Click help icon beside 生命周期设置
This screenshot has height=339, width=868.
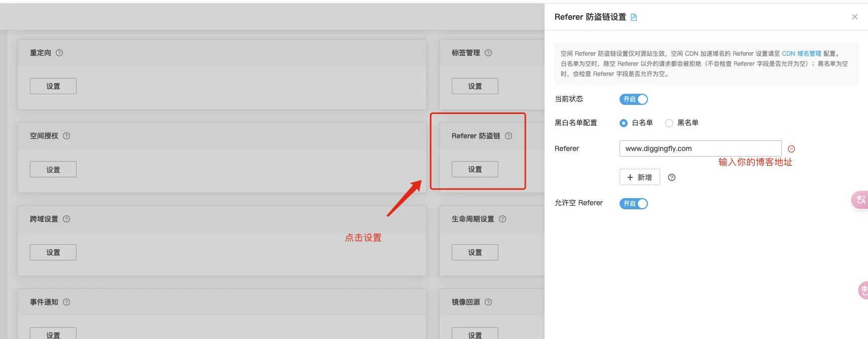pyautogui.click(x=502, y=219)
